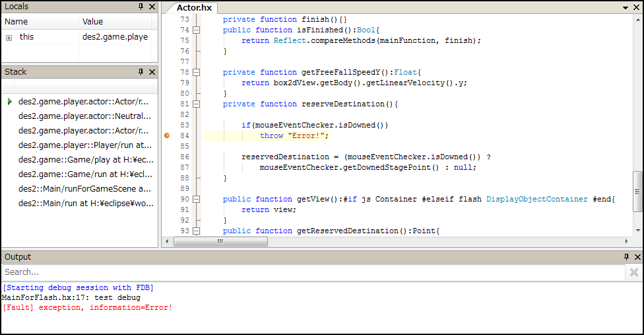
Task: Click the editor horizontal scrollbar thumb
Action: click(220, 241)
